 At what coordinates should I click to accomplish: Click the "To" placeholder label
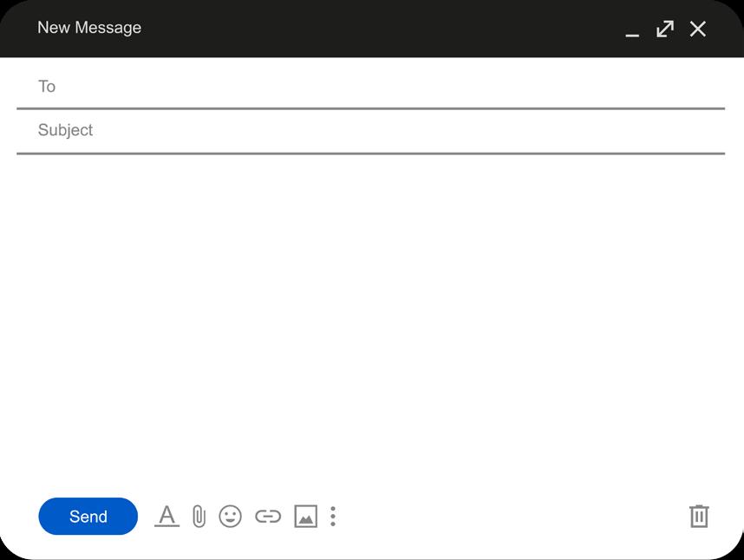47,87
